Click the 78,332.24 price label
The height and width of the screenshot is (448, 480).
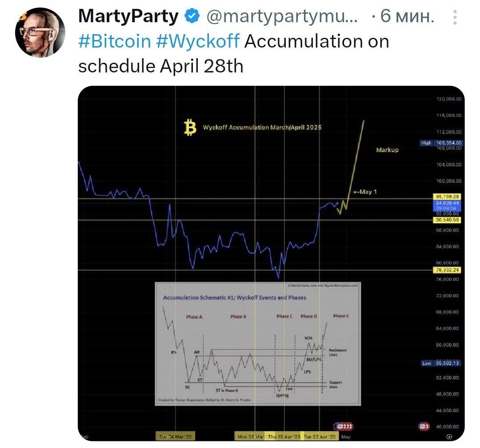[x=447, y=270]
